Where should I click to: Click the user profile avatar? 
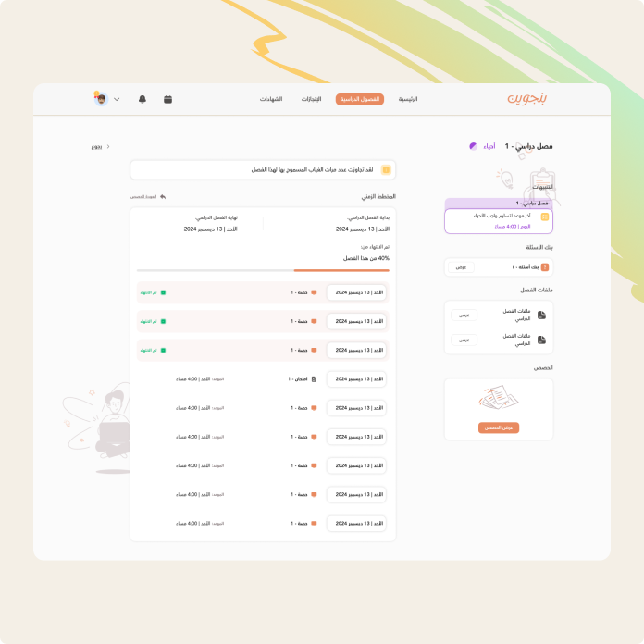[101, 99]
